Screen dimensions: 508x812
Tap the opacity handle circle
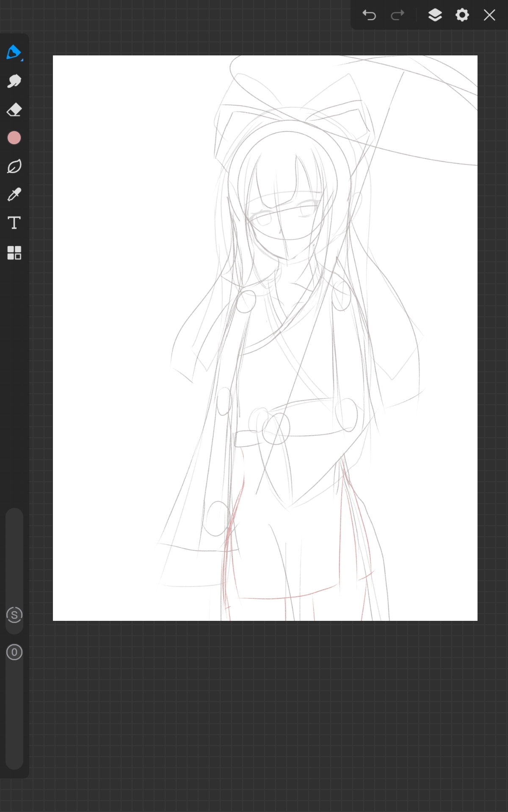tap(14, 652)
